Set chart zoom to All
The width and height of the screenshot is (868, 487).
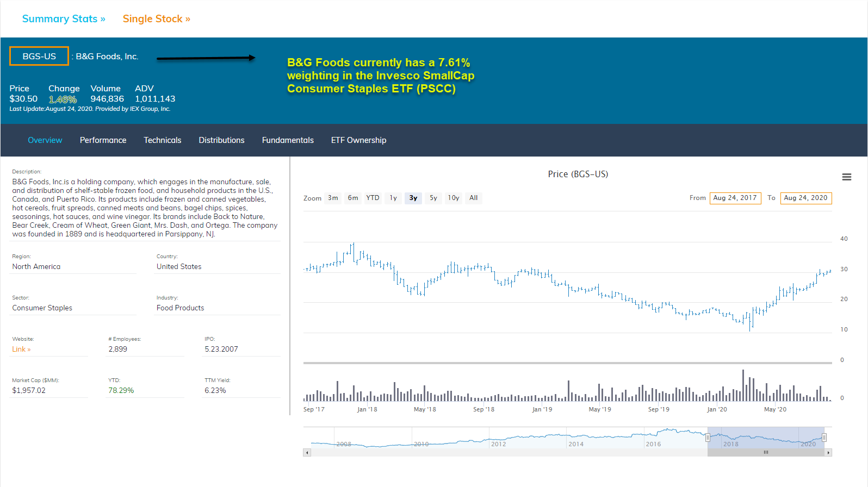pos(474,198)
